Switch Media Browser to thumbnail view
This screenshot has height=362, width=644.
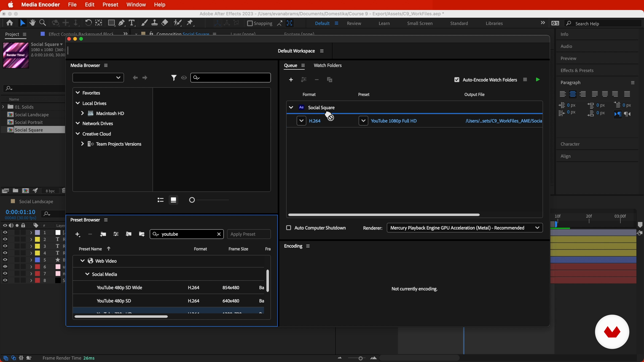(174, 200)
